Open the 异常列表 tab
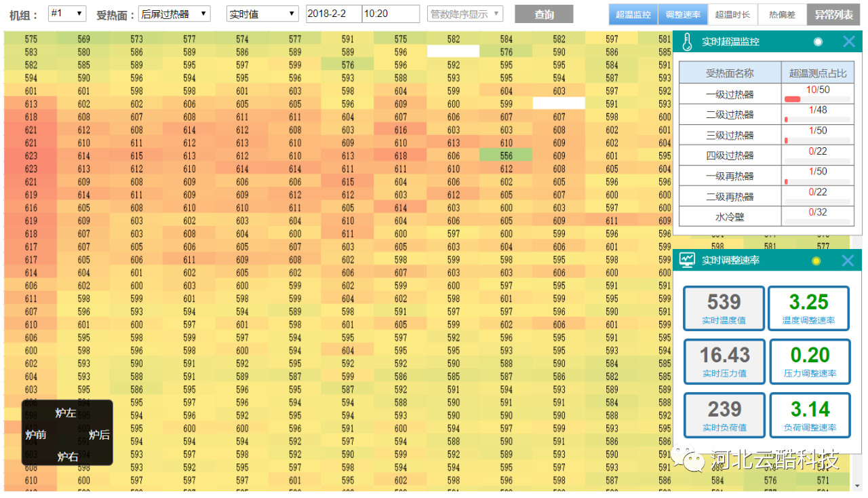 [x=833, y=14]
